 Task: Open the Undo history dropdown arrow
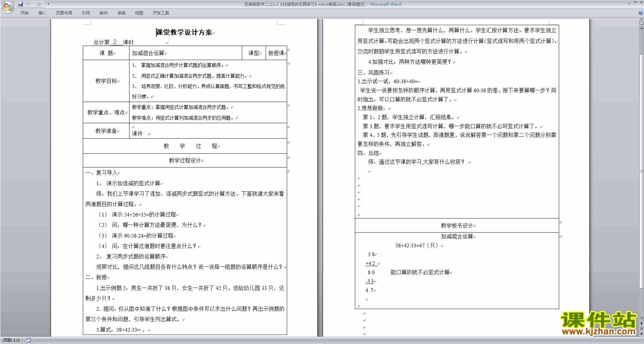pos(33,4)
